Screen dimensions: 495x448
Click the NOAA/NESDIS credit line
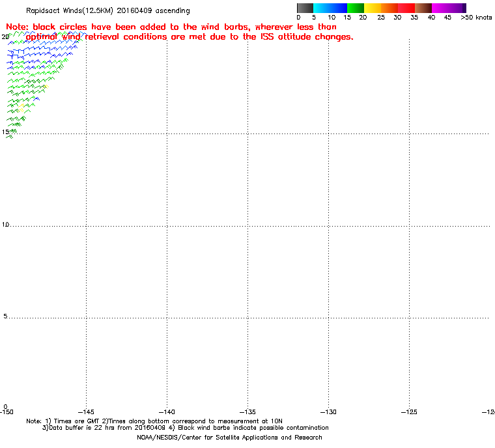(x=229, y=438)
